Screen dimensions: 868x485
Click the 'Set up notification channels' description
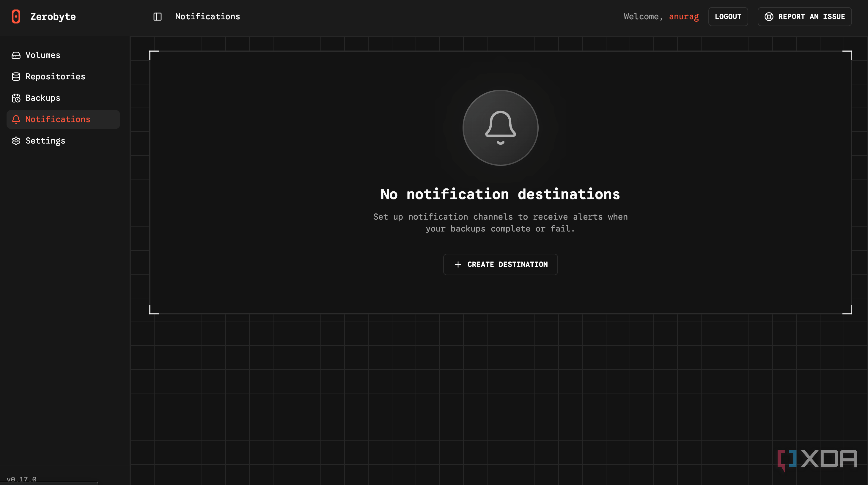point(500,223)
